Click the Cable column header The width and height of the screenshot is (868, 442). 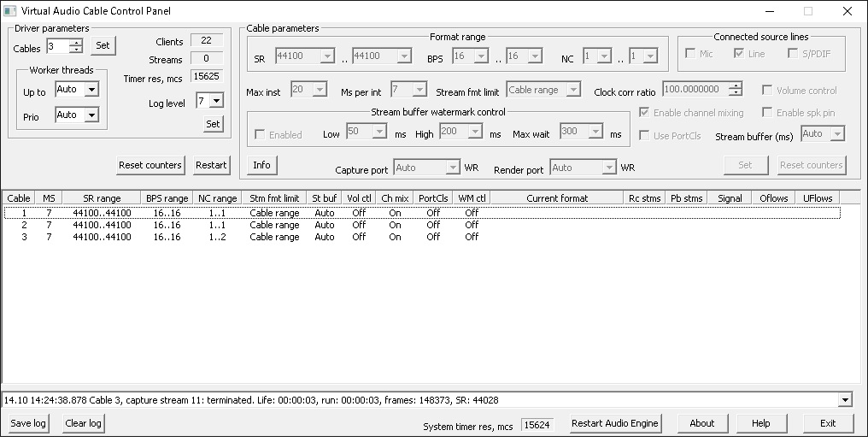pos(19,198)
